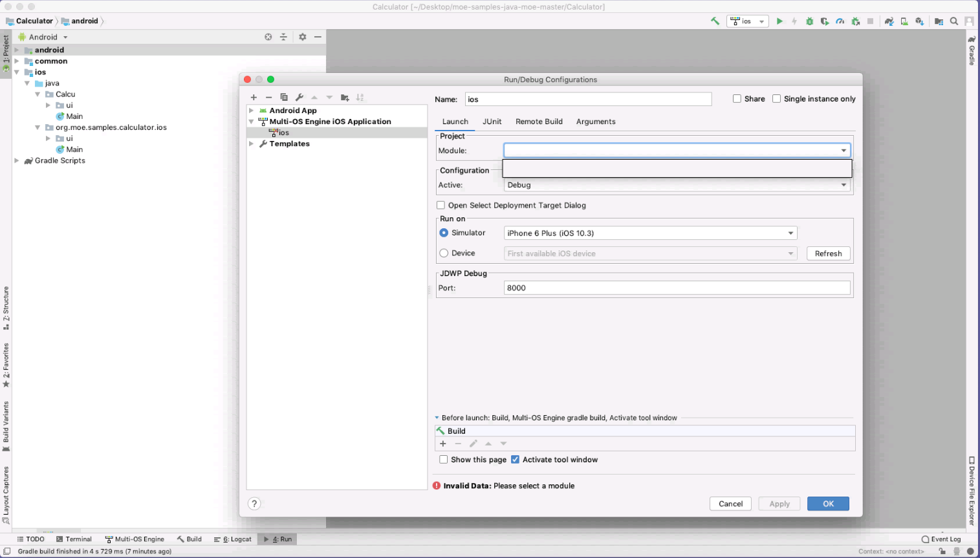Collapse Multi-OS Engine iOS Application node
The image size is (980, 558).
[252, 122]
